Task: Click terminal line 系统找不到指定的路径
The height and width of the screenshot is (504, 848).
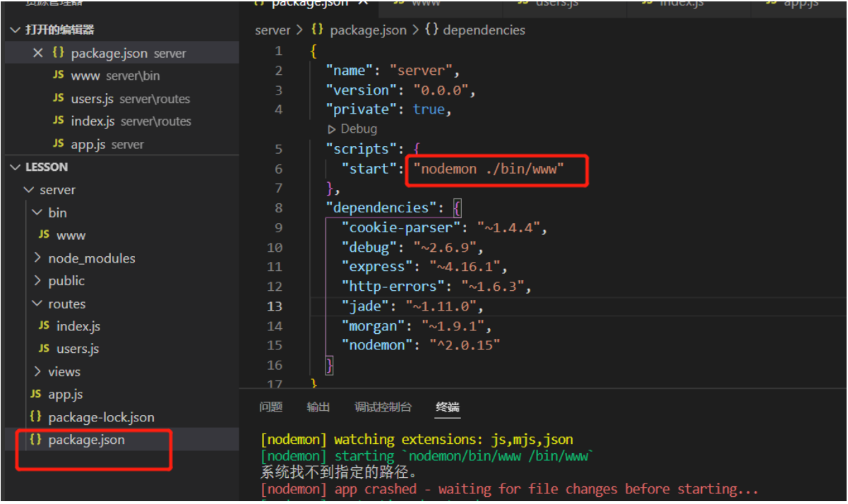Action: (x=340, y=472)
